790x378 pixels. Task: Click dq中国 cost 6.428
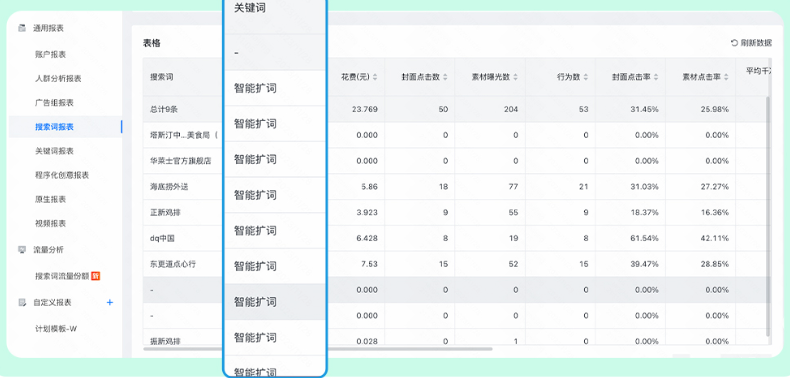367,238
